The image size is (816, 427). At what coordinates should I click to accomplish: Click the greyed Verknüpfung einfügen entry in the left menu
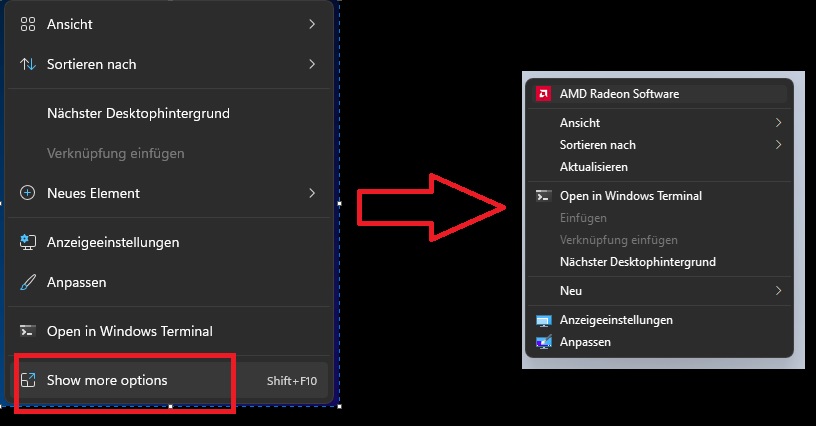169,153
